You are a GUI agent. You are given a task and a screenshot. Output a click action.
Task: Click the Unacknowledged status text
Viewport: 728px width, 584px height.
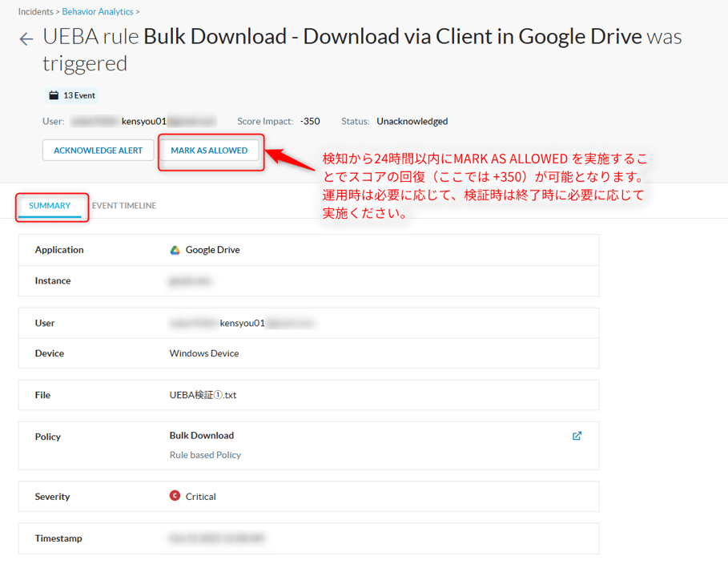[x=412, y=121]
